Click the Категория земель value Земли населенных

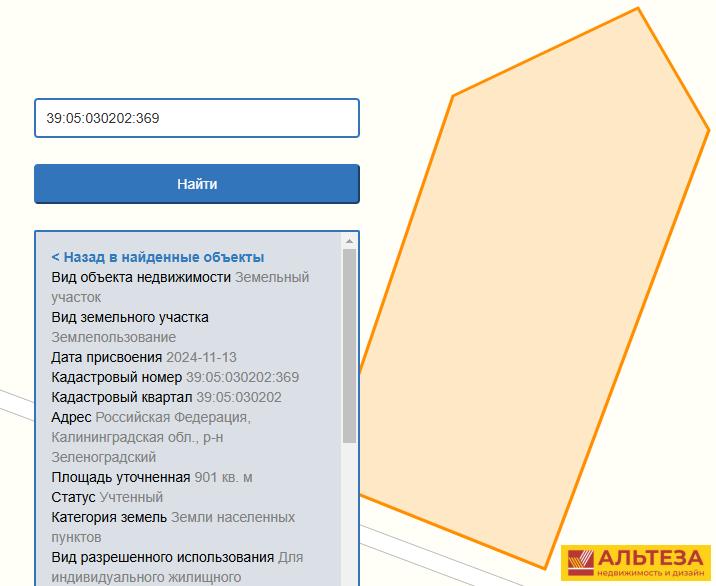pyautogui.click(x=233, y=517)
